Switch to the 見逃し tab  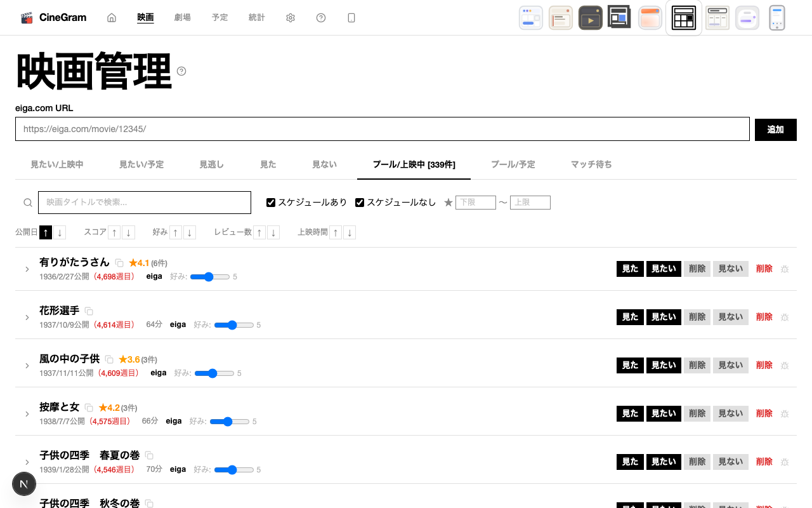point(212,164)
